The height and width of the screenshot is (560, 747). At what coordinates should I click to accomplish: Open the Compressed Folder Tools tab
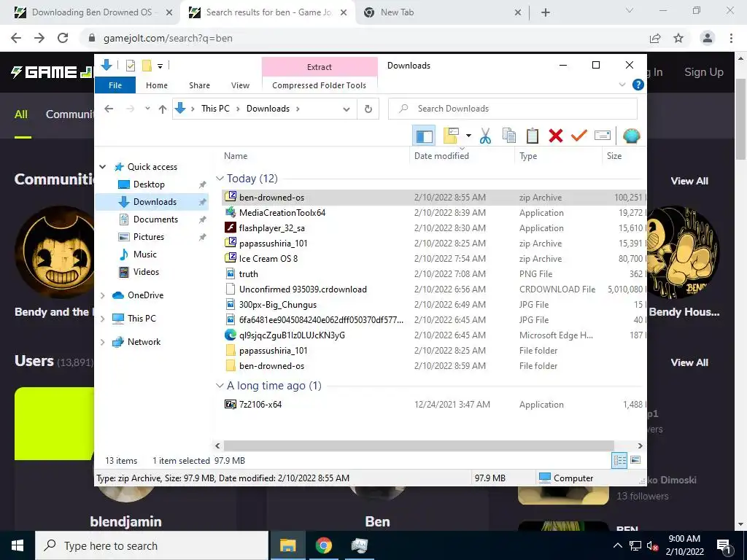(320, 85)
